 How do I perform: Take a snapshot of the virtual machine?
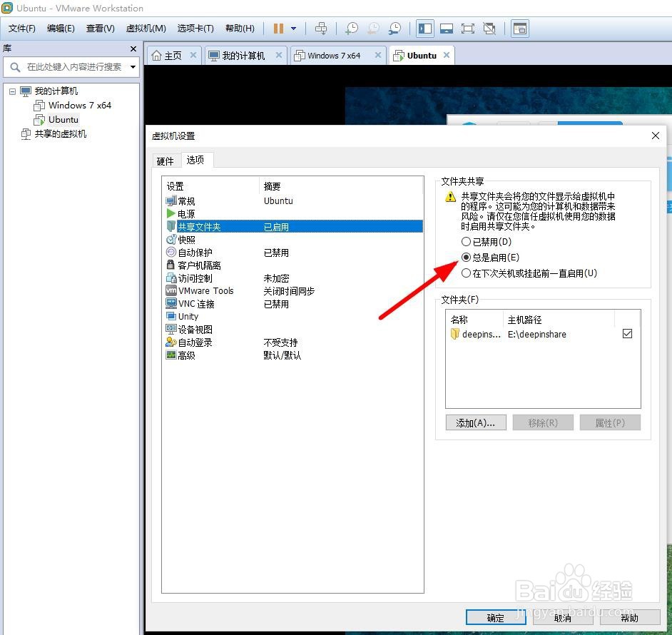pos(351,29)
